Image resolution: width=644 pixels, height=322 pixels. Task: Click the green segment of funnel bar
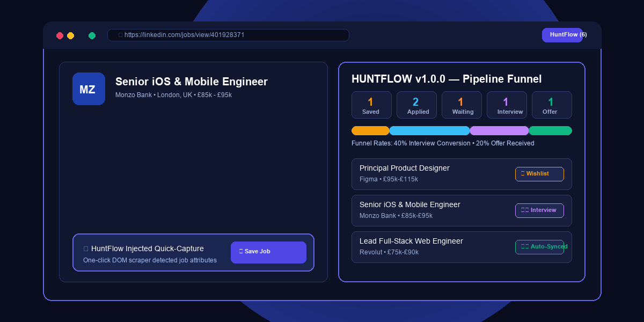tap(550, 130)
